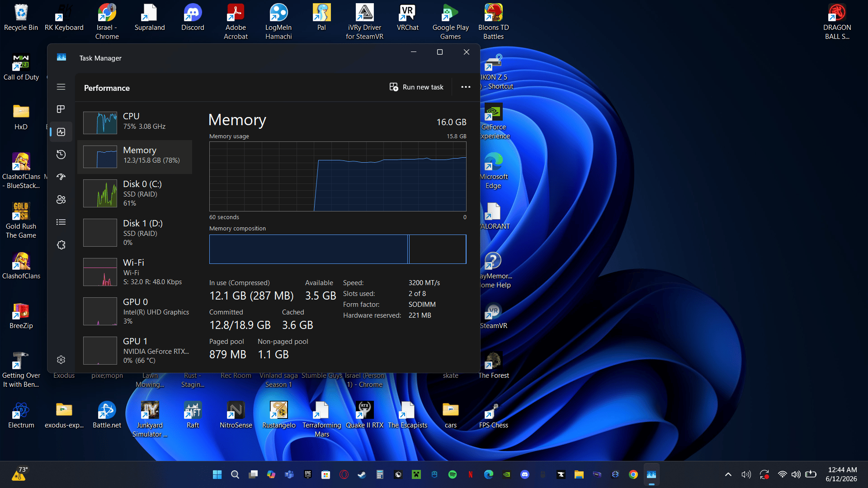Select Wi-Fi performance entry
Screen dimensions: 868x488
coord(135,272)
